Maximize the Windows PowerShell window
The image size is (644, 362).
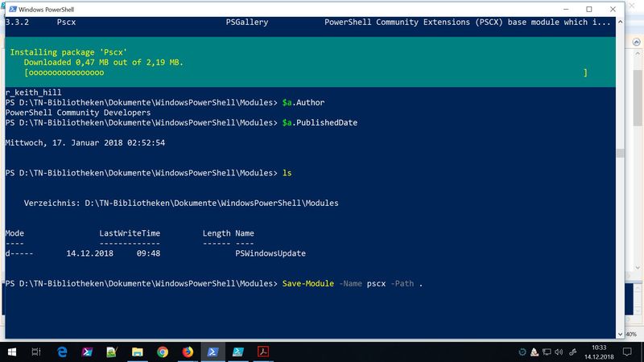589,9
